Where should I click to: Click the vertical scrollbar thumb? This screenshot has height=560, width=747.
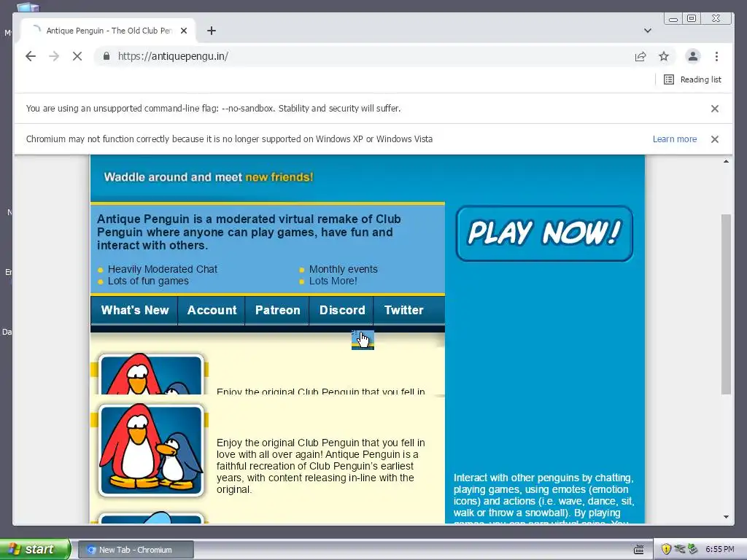tap(726, 304)
